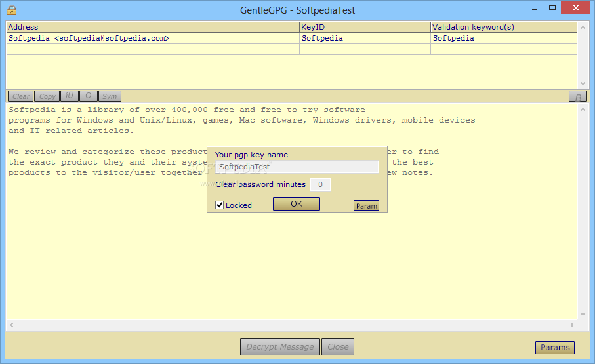595x364 pixels.
Task: Click the address list scroll up arrow
Action: [583, 28]
